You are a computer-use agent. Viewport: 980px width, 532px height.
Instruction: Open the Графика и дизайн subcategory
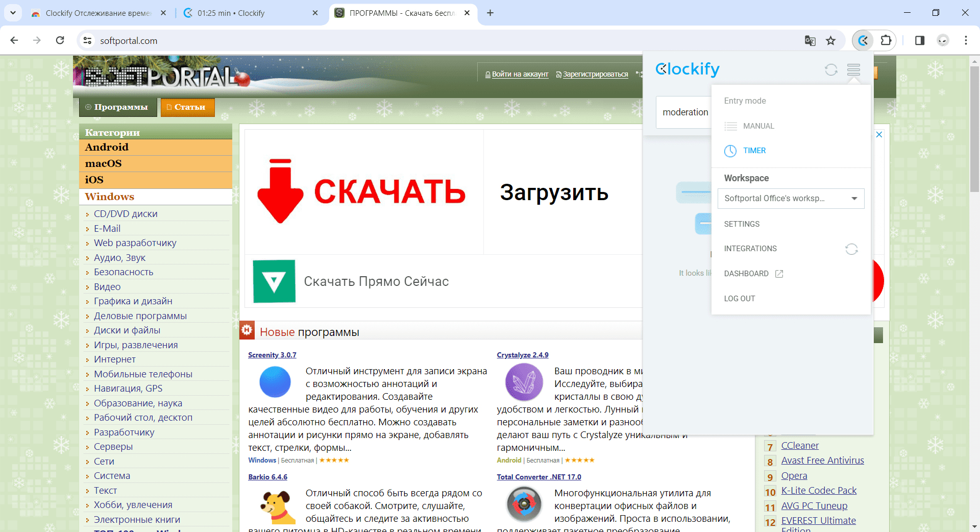(x=133, y=301)
